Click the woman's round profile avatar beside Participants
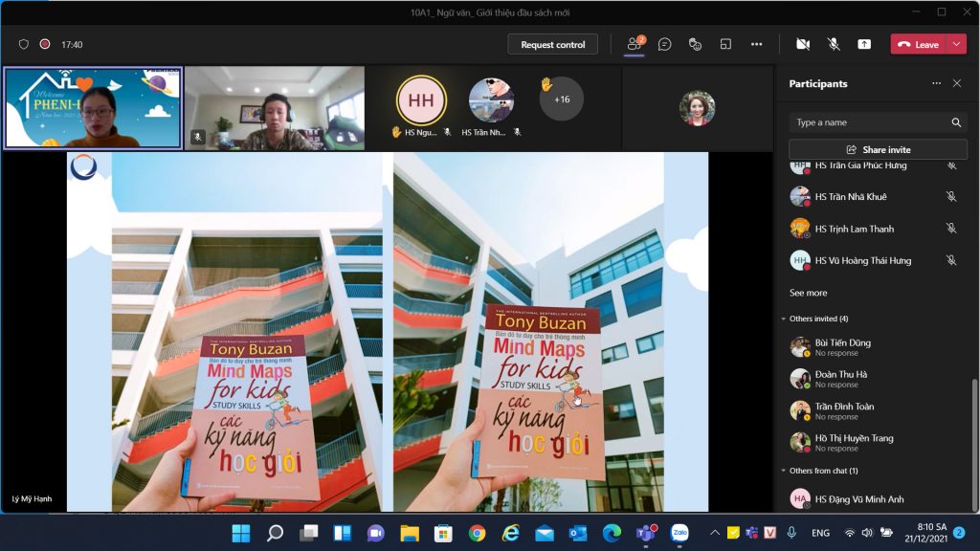The width and height of the screenshot is (980, 551). [x=697, y=108]
